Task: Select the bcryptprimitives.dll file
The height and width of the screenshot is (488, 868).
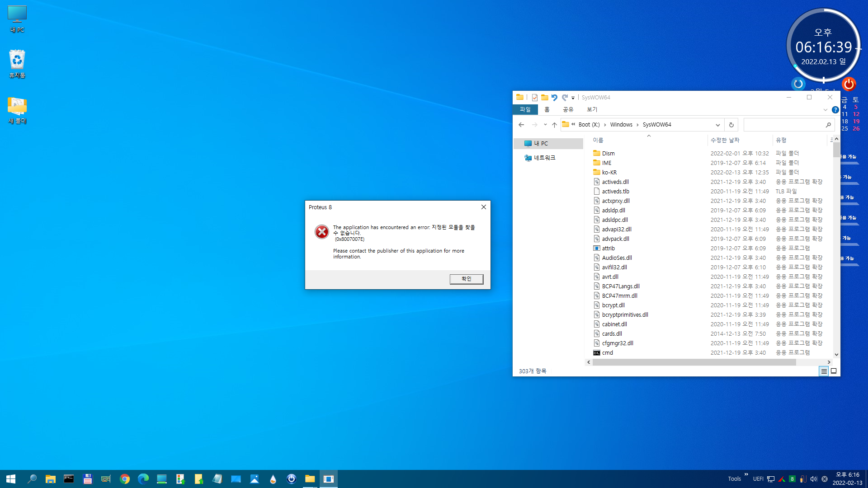Action: tap(625, 314)
